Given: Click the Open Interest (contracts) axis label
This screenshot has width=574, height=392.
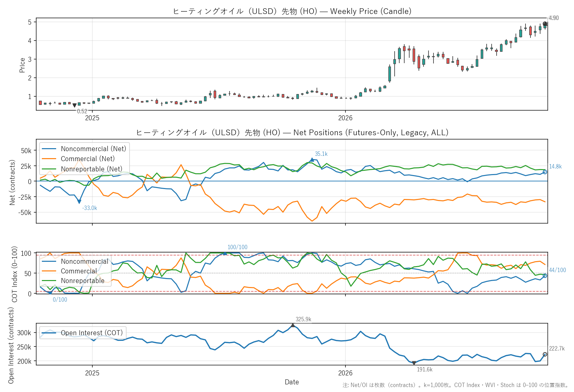Looking at the screenshot, I should click(11, 345).
